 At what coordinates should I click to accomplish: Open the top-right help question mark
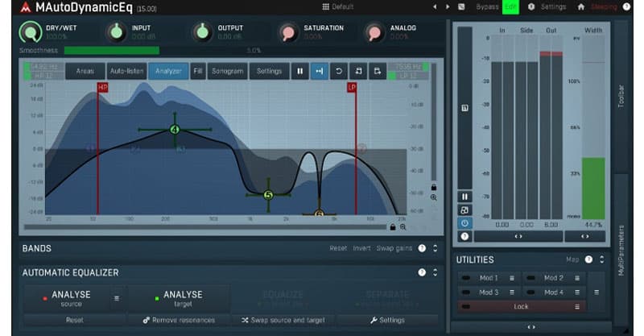(626, 7)
